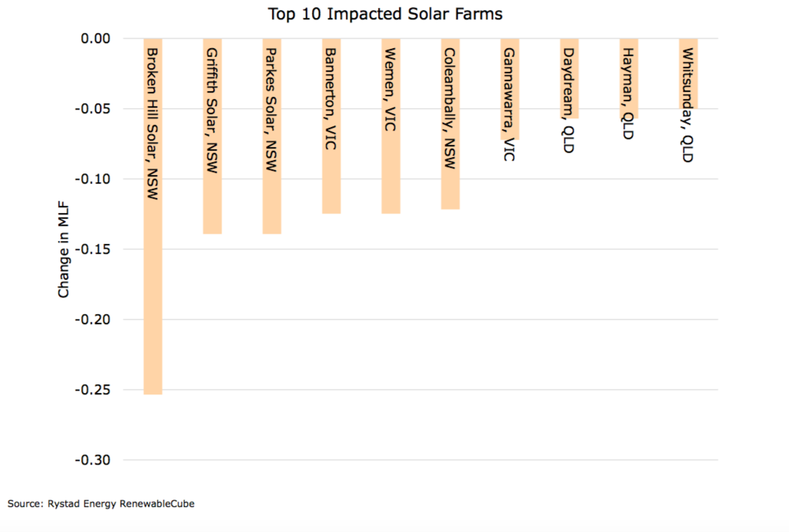Click the -0.25 y-axis tick label
The height and width of the screenshot is (532, 789).
pyautogui.click(x=92, y=390)
